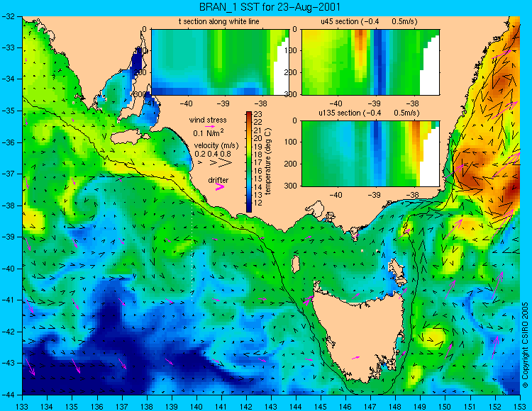Open the t section along white line inset
The width and height of the screenshot is (532, 411).
(220, 62)
